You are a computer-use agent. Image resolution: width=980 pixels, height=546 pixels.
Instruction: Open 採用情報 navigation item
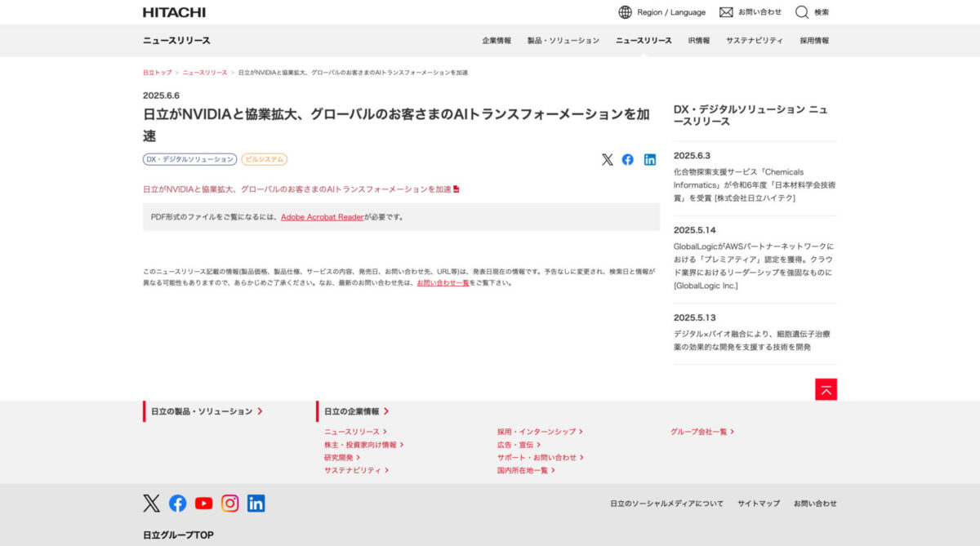tap(814, 41)
